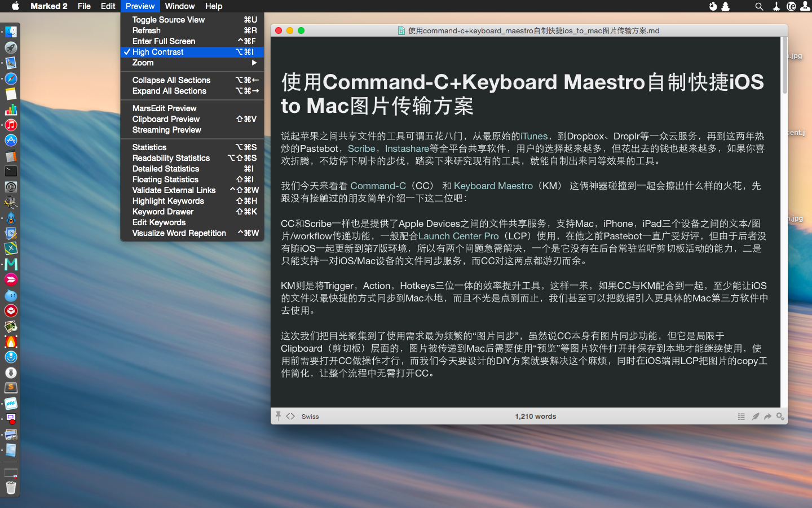Open the Apple menu
The width and height of the screenshot is (812, 508).
click(x=15, y=6)
